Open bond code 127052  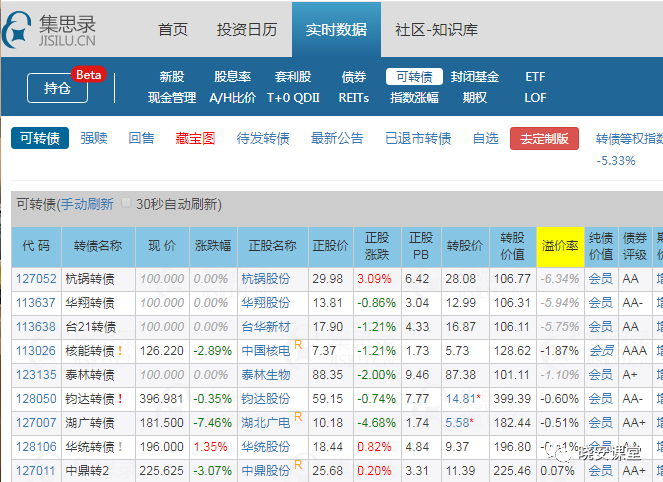point(36,279)
